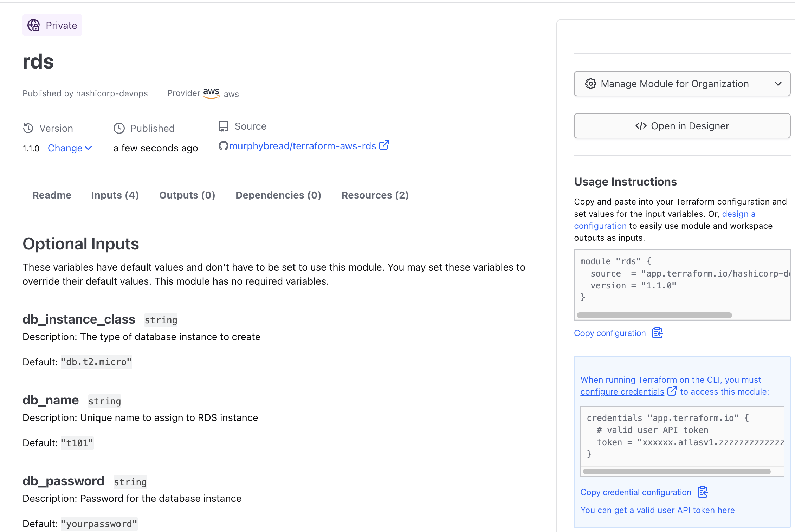Click external link icon after terraform-aws-rds
The image size is (795, 532).
[x=384, y=145]
